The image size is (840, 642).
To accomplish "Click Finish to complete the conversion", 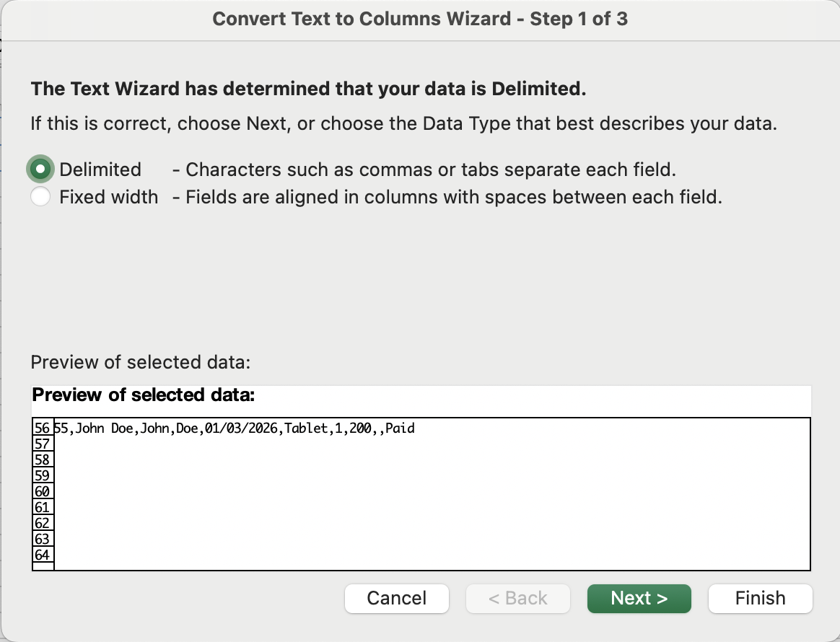I will tap(760, 598).
